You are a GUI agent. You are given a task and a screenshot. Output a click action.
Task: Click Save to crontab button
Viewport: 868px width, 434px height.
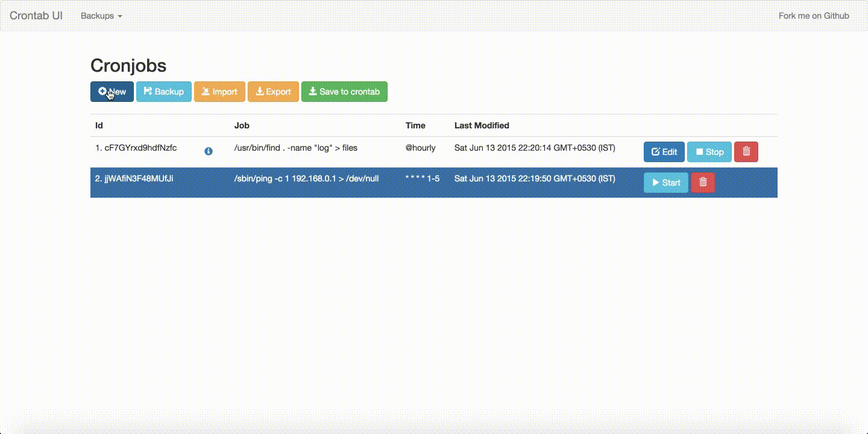[x=344, y=92]
